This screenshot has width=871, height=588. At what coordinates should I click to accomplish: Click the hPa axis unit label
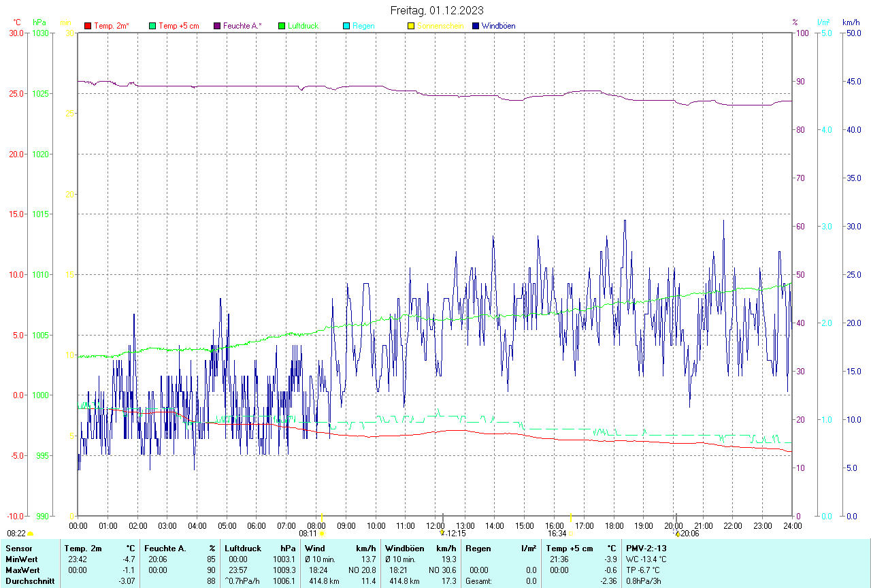pos(39,22)
